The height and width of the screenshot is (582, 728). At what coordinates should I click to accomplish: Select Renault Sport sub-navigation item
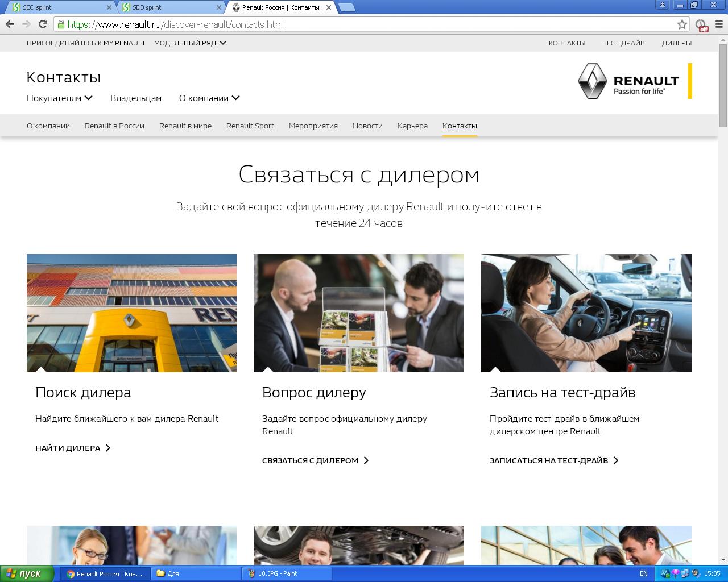[x=250, y=126]
